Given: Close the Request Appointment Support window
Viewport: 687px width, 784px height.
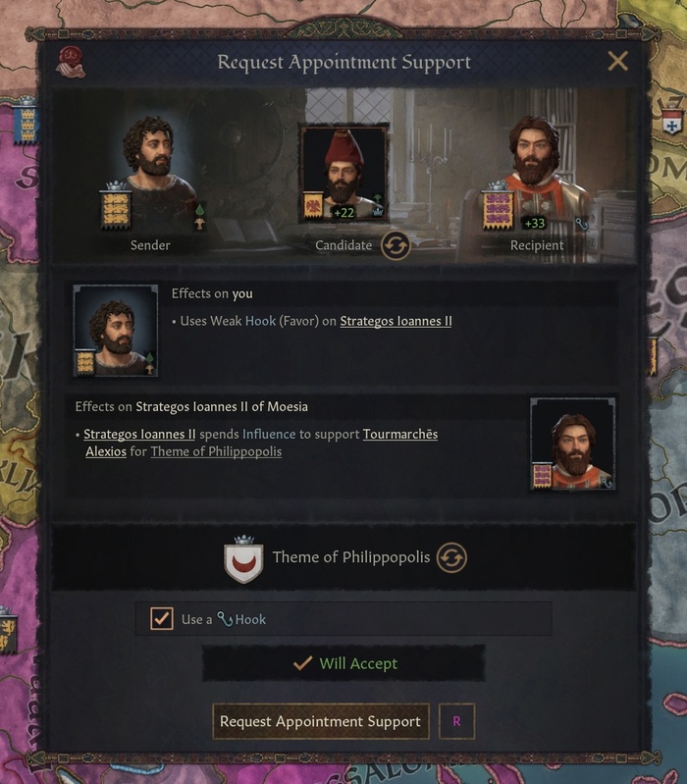Looking at the screenshot, I should click(618, 62).
